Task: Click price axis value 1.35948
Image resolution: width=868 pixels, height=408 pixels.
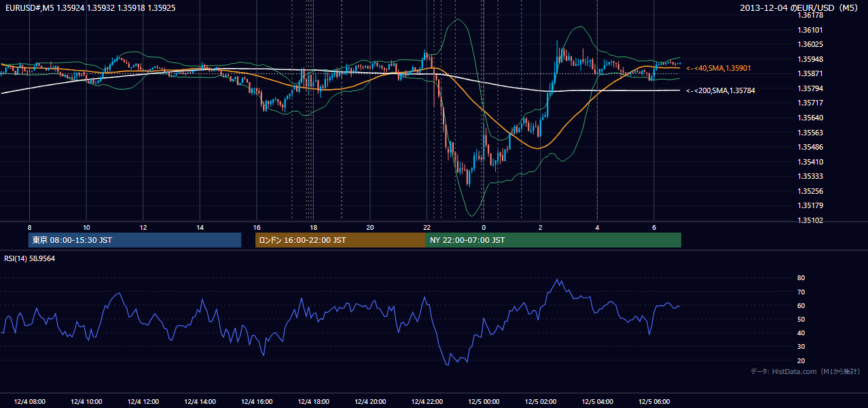Action: tap(812, 59)
